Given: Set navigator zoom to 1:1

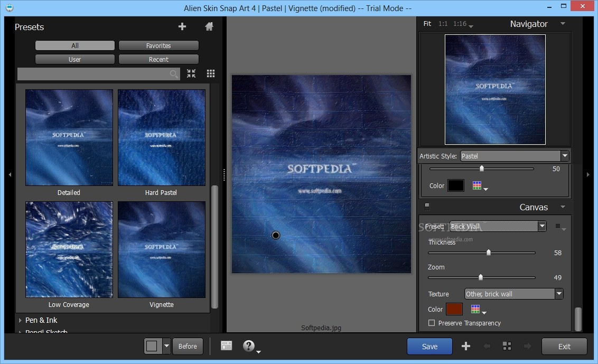Looking at the screenshot, I should 443,24.
